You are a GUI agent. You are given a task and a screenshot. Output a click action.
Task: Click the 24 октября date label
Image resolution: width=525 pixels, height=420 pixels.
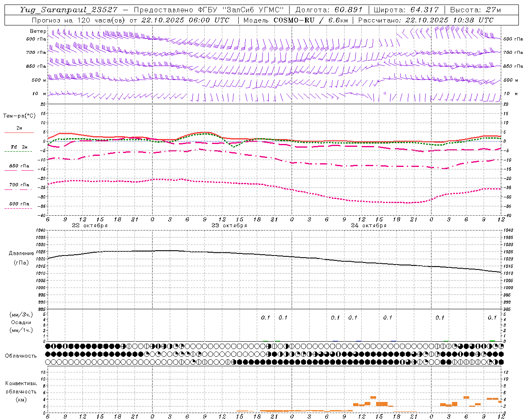[x=369, y=225]
